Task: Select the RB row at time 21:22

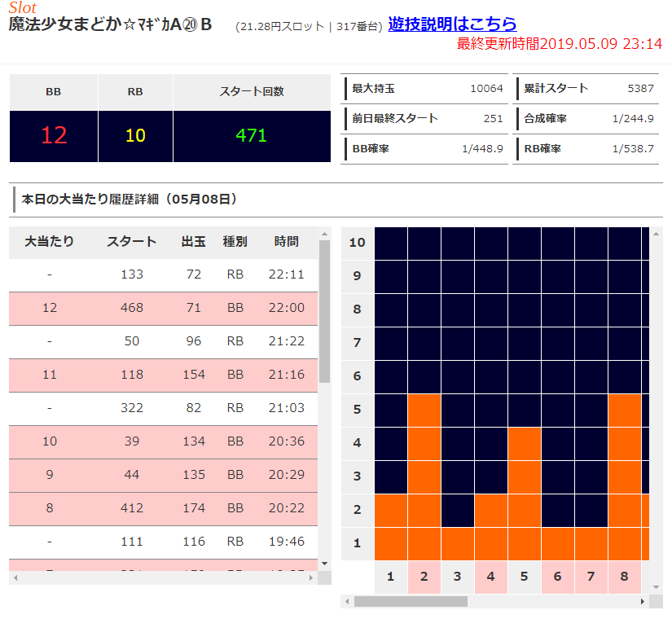Action: coord(163,341)
